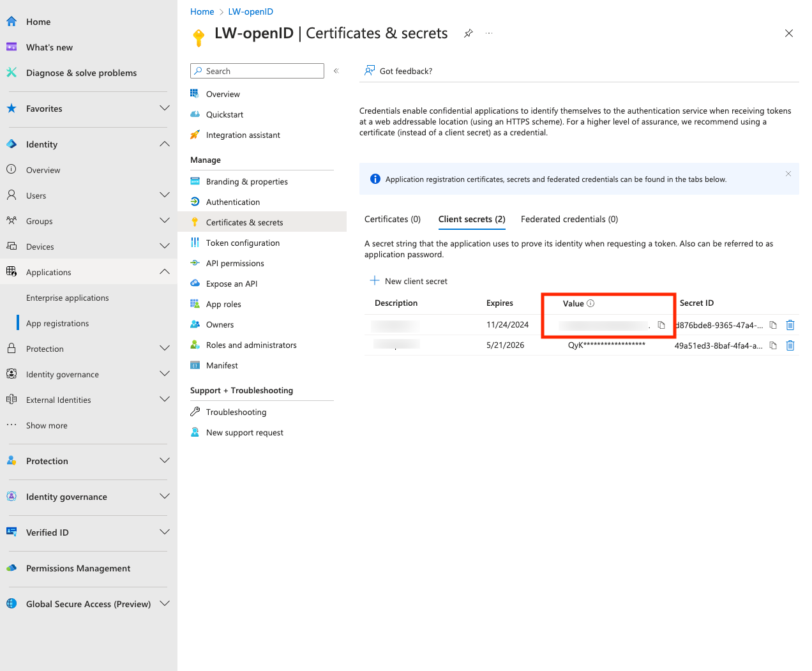Delete the secret expiring 5/21/2026
812x671 pixels.
click(x=790, y=345)
